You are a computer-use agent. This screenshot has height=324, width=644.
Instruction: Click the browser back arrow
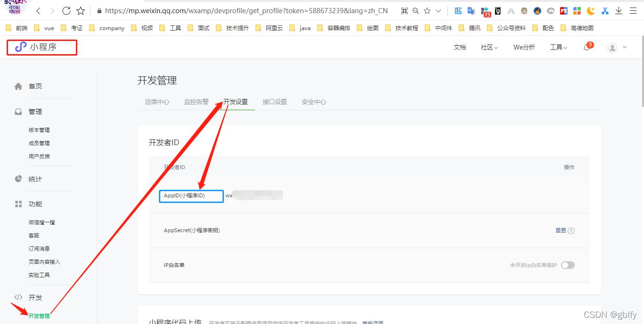pos(38,11)
